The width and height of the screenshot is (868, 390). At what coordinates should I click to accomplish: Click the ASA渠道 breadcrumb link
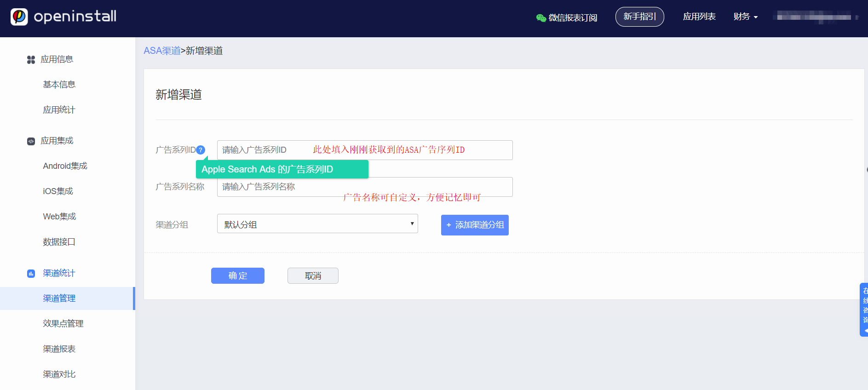tap(162, 51)
